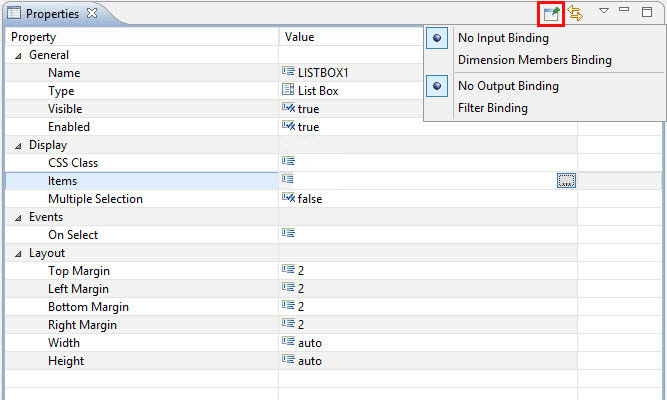667x400 pixels.
Task: Toggle the Multiple Selection false value
Action: click(310, 199)
